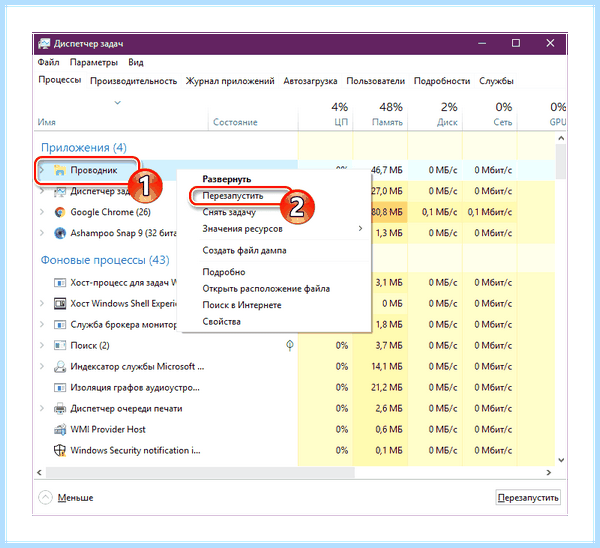Open the Вид menu
The height and width of the screenshot is (548, 600).
[135, 62]
